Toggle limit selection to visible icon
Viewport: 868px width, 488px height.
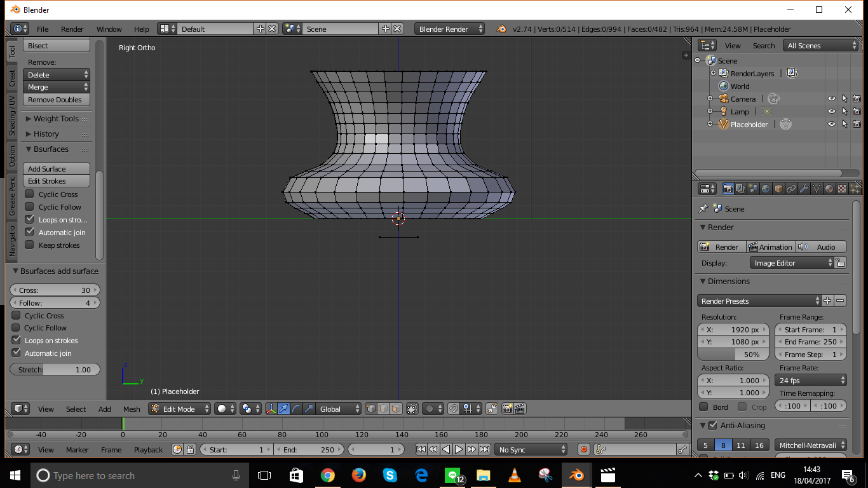pyautogui.click(x=412, y=409)
